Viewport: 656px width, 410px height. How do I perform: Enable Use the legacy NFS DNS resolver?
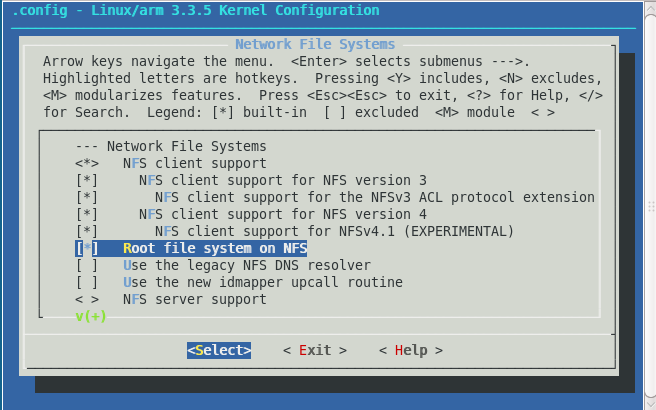(87, 265)
